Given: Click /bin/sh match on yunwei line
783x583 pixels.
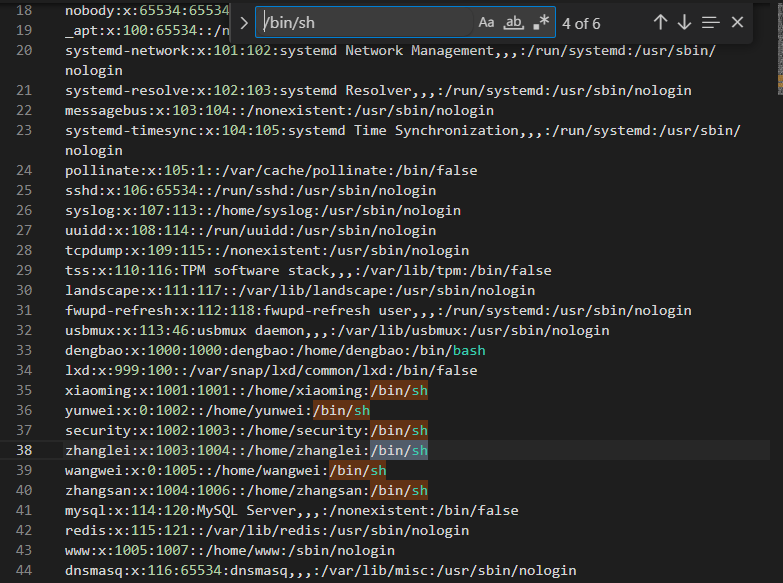Looking at the screenshot, I should (x=341, y=410).
